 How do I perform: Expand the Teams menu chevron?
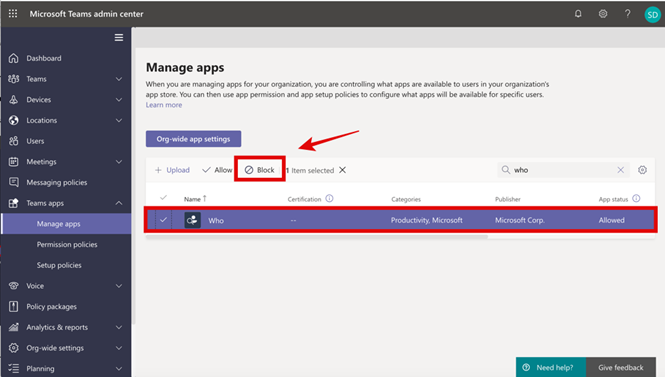[119, 79]
